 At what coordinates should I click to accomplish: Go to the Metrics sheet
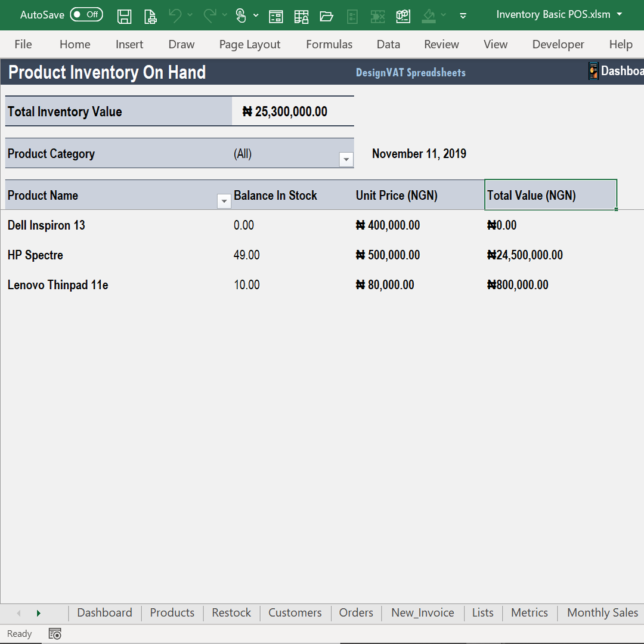[x=530, y=612]
